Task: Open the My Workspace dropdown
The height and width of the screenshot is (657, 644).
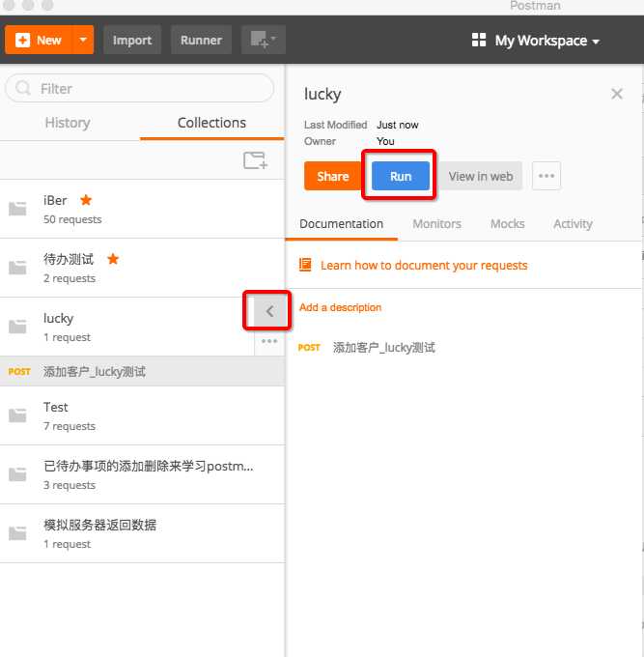Action: pyautogui.click(x=547, y=41)
